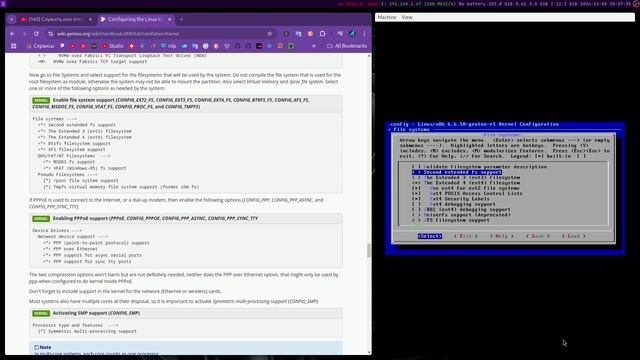Click the Exit button in menuconfig
Screen dimensions: 640x360
pyautogui.click(x=465, y=236)
